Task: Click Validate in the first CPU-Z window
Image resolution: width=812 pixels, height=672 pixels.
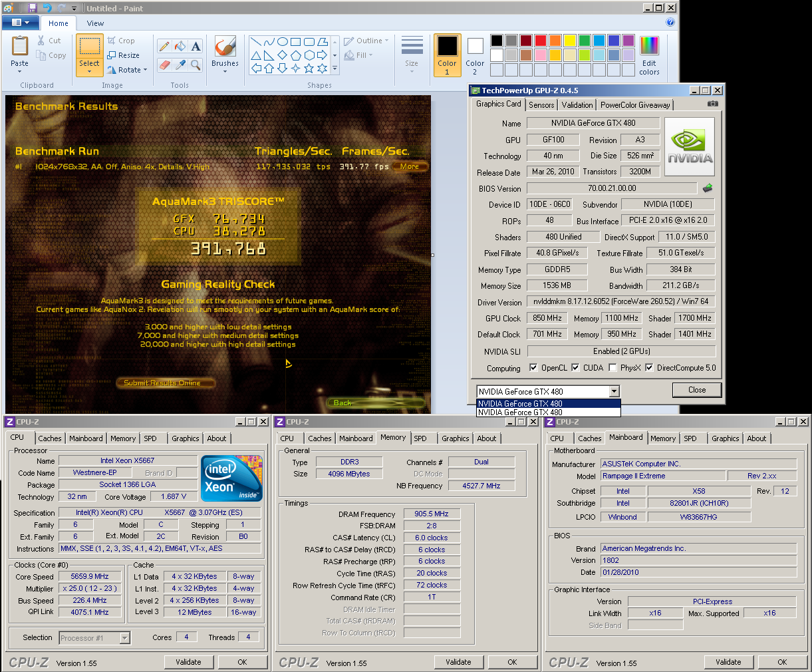Action: tap(188, 662)
